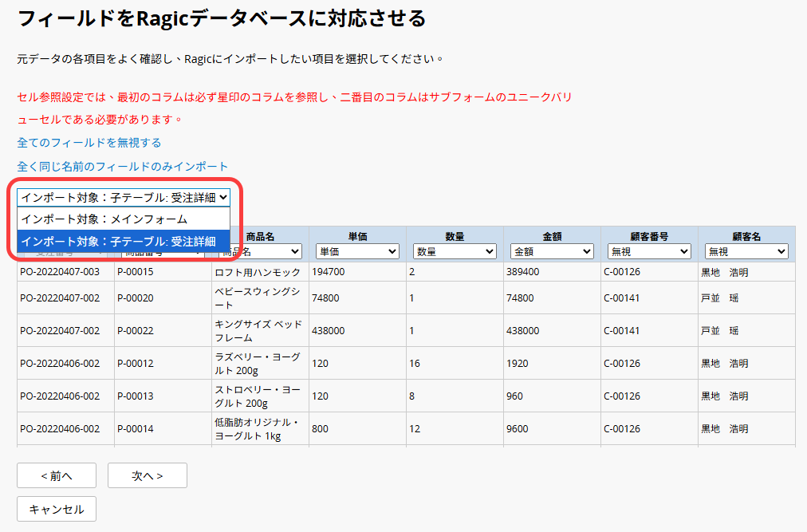Click the PO-20220407-003 order number cell
The image size is (807, 532).
(60, 272)
